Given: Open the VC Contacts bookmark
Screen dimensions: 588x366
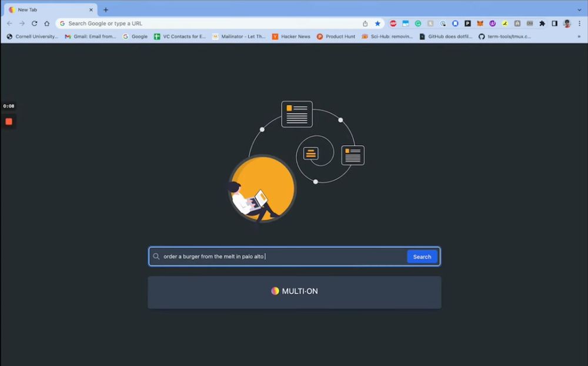Looking at the screenshot, I should 180,36.
